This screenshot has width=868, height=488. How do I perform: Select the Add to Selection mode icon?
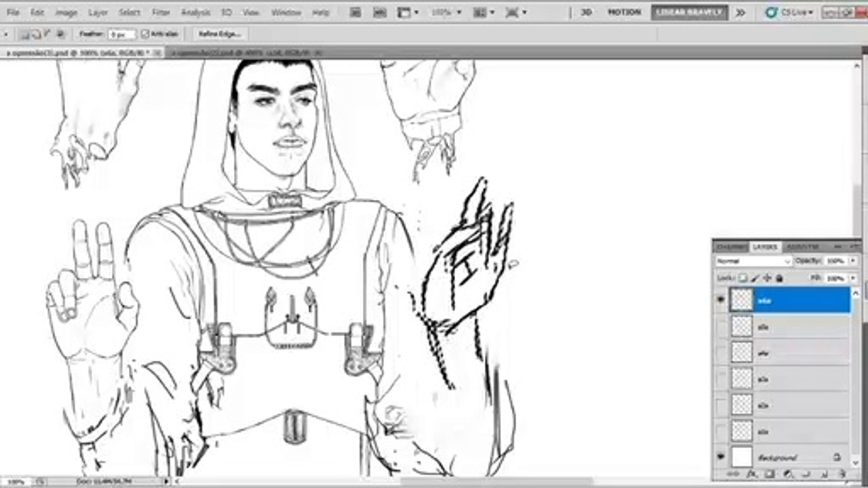35,34
